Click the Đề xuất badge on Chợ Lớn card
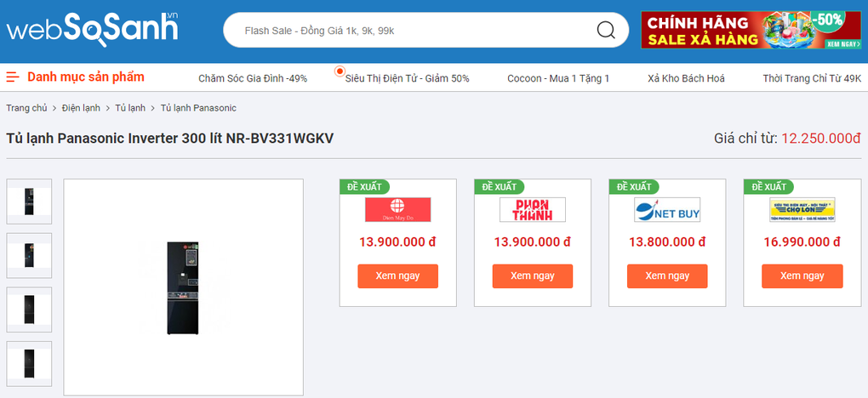This screenshot has width=868, height=398. tap(769, 186)
